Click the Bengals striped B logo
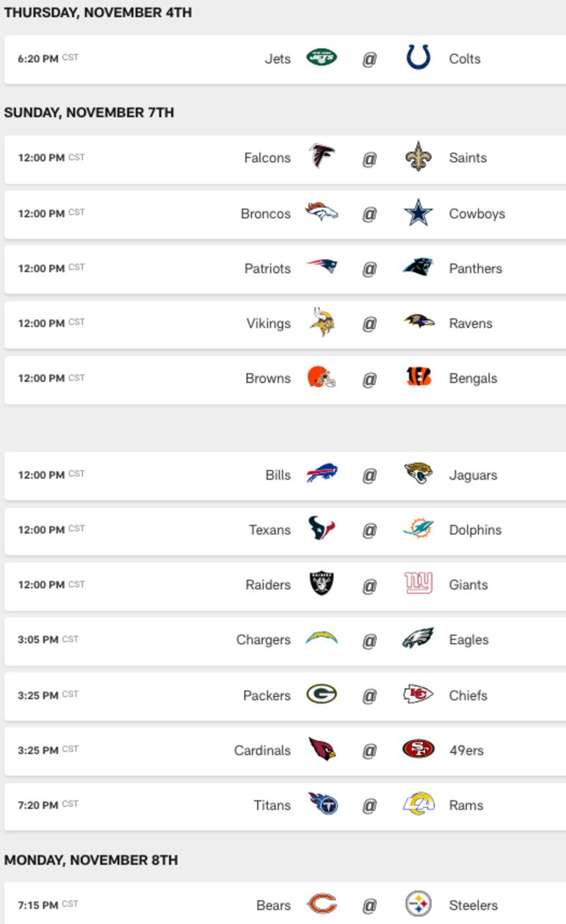The width and height of the screenshot is (566, 924). click(418, 377)
